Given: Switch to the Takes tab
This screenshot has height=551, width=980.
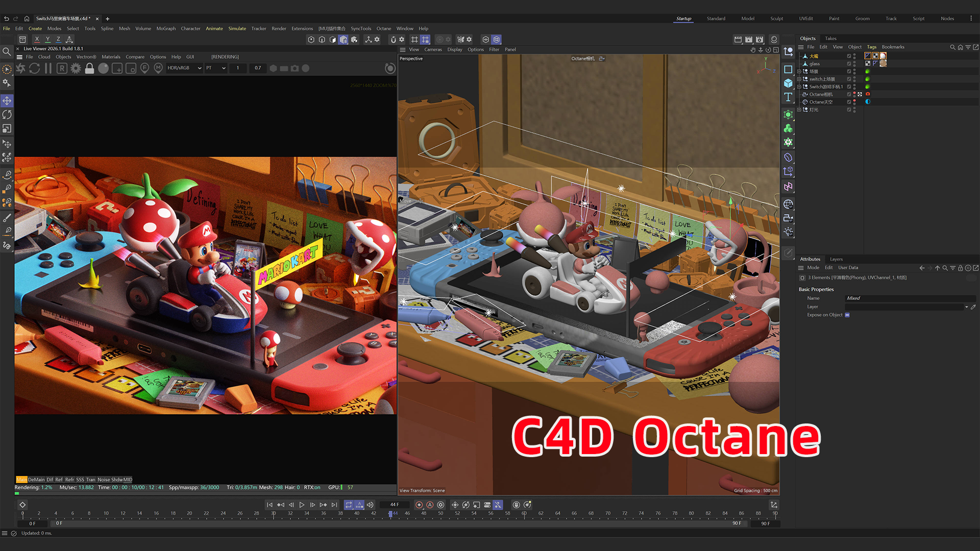Looking at the screenshot, I should tap(830, 38).
